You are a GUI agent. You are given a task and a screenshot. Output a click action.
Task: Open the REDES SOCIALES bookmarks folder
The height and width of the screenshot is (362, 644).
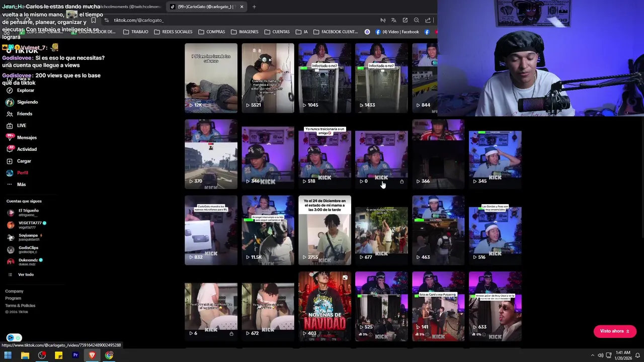(x=173, y=32)
